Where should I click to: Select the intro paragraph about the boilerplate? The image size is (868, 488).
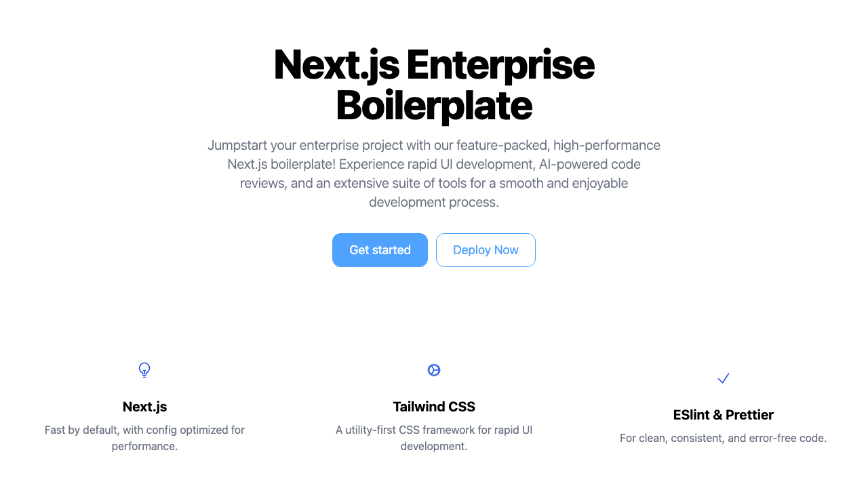coord(434,174)
